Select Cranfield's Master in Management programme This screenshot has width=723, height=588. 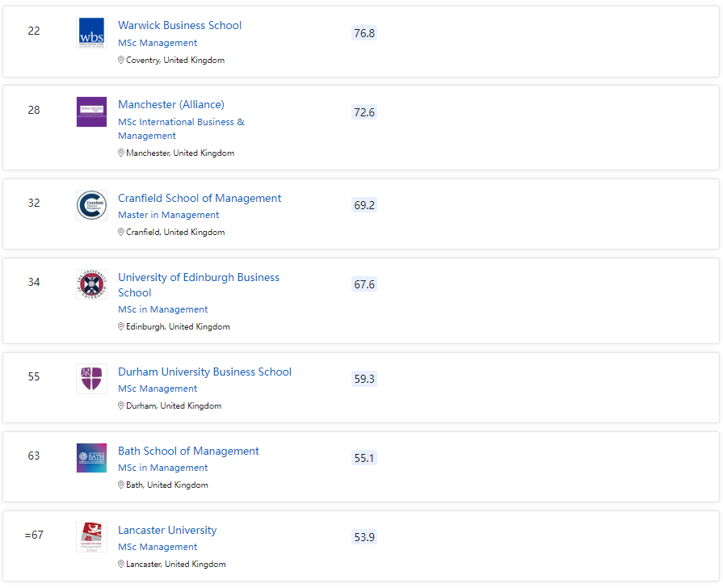click(x=168, y=215)
